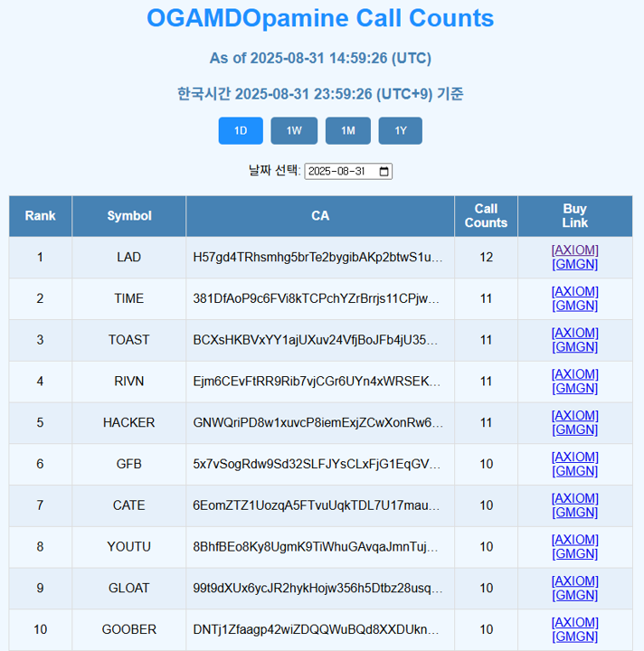Screen dimensions: 644x651
Task: Click AXIOM link for YOUTU
Action: point(574,540)
